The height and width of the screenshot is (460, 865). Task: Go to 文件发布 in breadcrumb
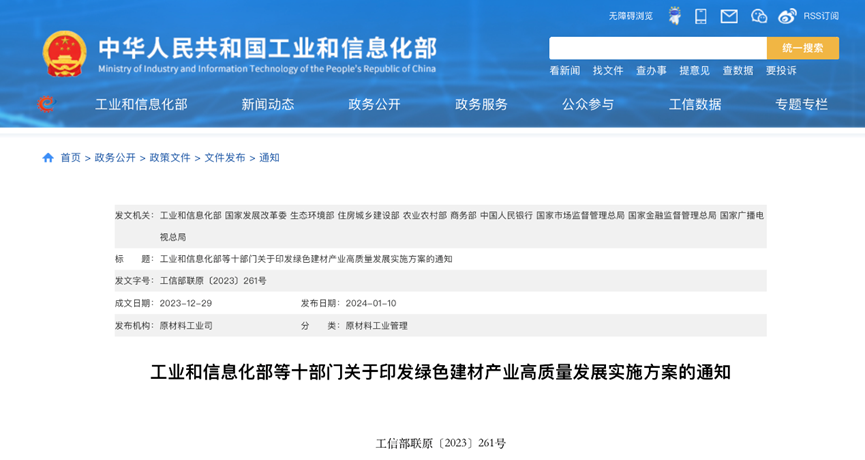225,158
